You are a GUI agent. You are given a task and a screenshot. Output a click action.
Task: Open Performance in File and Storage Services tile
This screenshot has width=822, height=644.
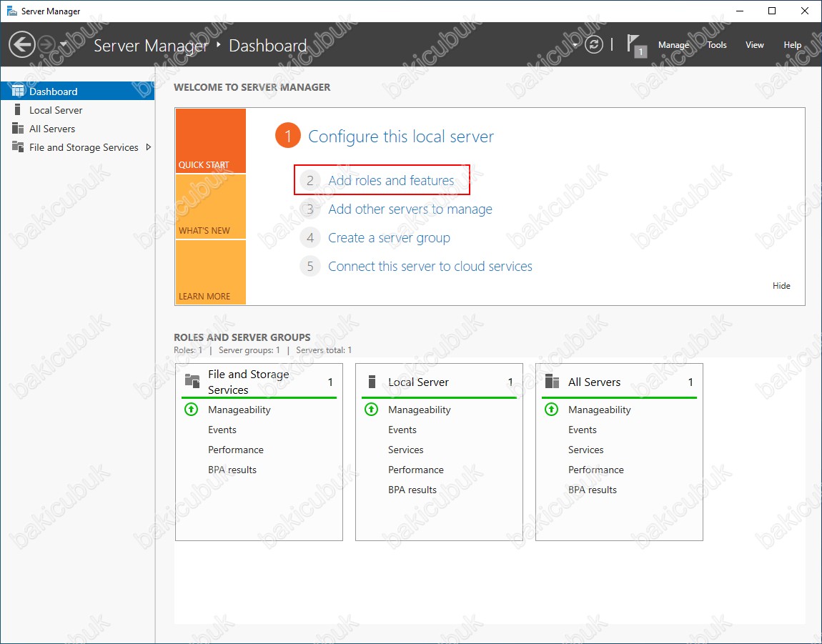[236, 450]
